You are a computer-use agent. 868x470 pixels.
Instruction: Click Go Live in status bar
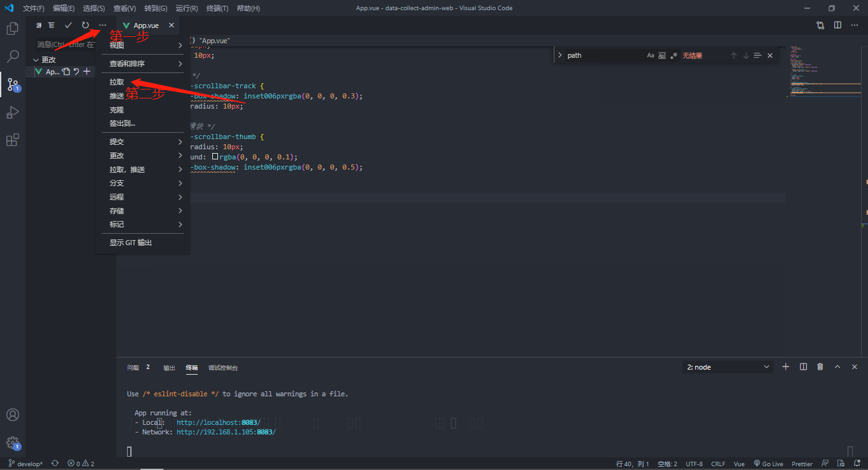[x=768, y=464]
